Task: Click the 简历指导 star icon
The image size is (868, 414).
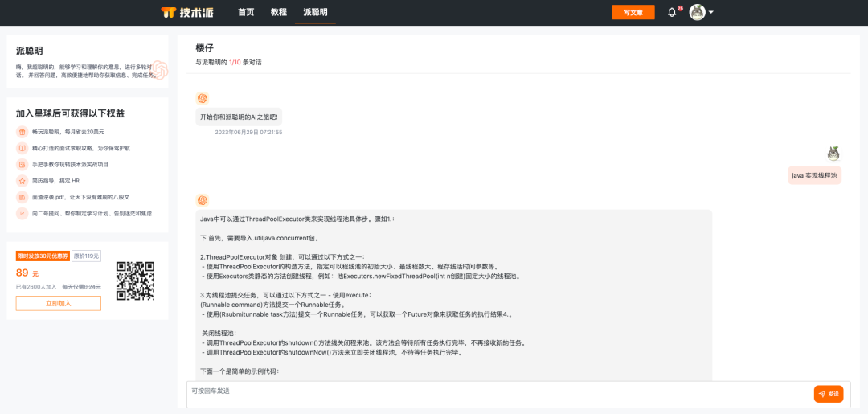Action: tap(23, 180)
